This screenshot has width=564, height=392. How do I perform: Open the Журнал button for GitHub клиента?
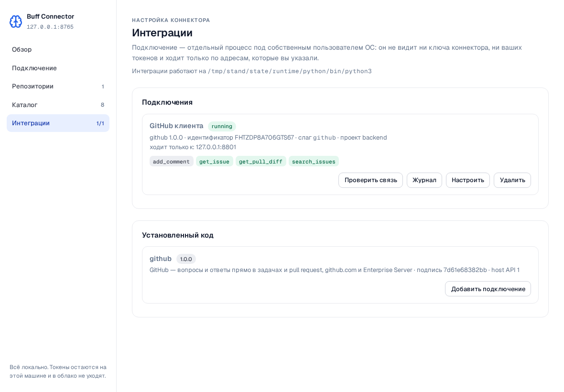coord(424,180)
